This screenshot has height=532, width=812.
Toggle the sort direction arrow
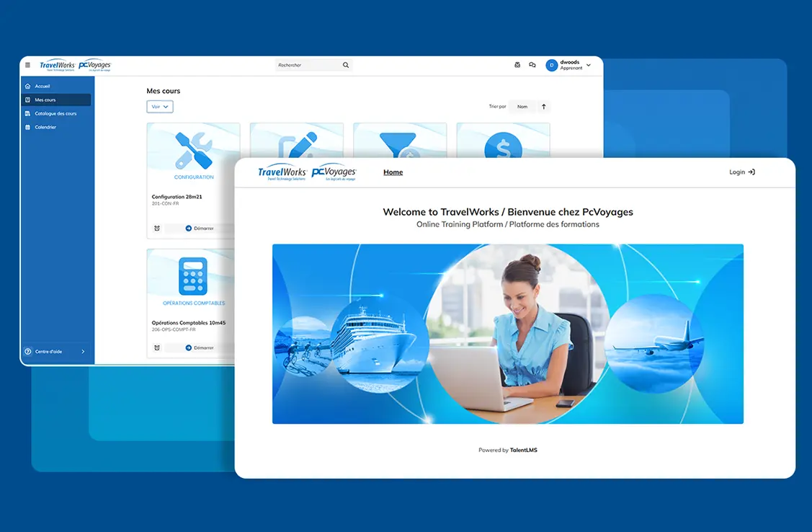coord(544,107)
